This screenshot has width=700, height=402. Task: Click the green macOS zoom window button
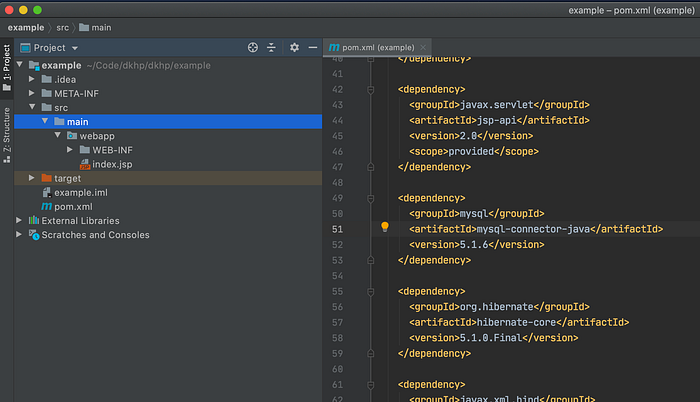coord(38,10)
